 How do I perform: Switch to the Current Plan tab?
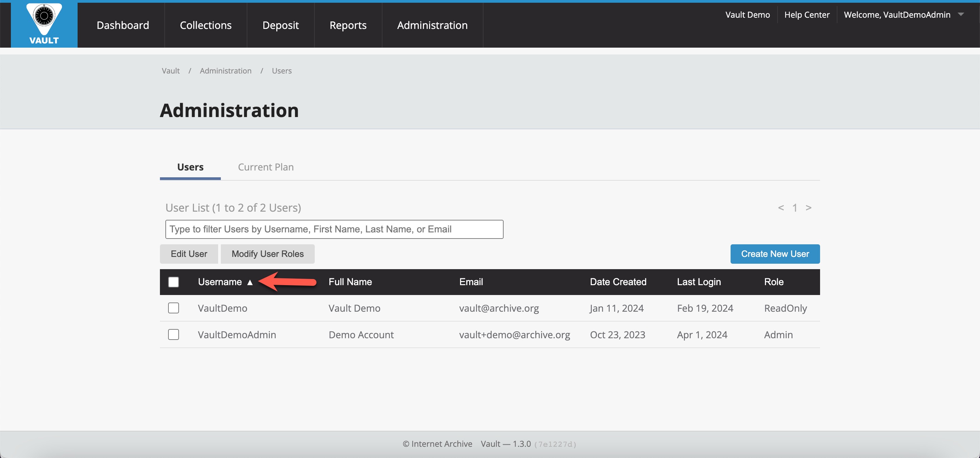click(x=265, y=167)
